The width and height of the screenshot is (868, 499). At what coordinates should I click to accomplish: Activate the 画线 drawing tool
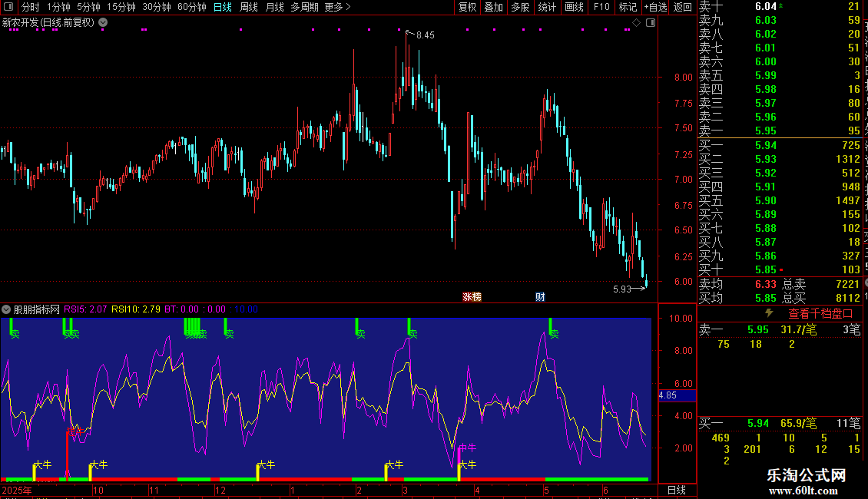[574, 7]
